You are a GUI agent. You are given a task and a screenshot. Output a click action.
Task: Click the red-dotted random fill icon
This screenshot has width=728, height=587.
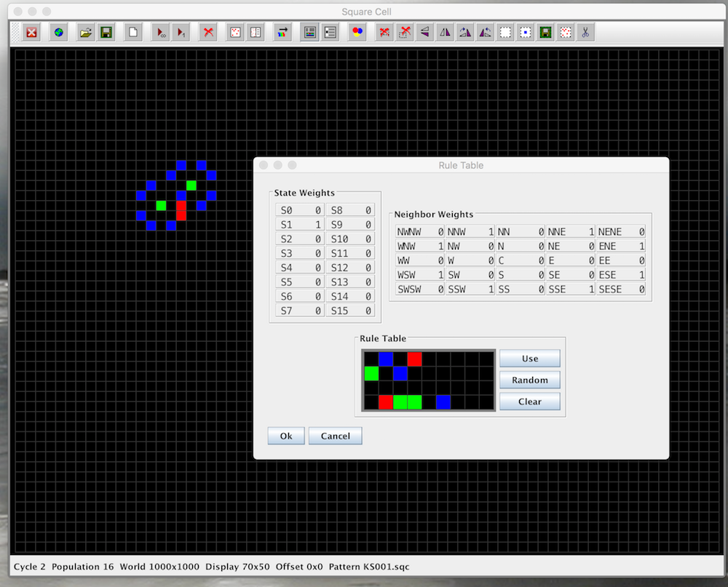[235, 33]
